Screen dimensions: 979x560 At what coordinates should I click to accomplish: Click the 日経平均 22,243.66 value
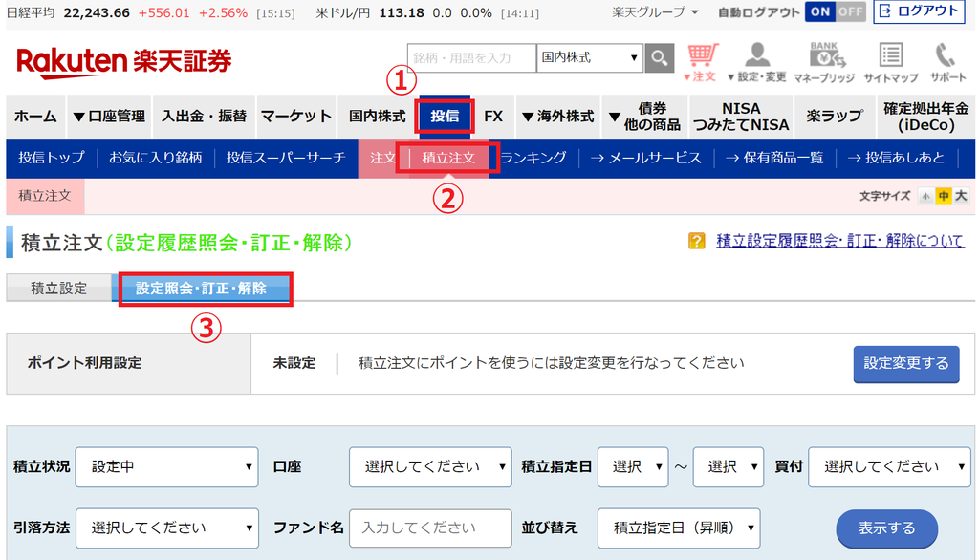97,12
